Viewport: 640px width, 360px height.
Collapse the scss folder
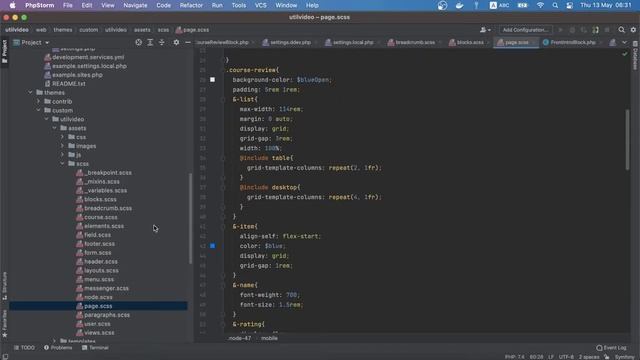[x=62, y=164]
